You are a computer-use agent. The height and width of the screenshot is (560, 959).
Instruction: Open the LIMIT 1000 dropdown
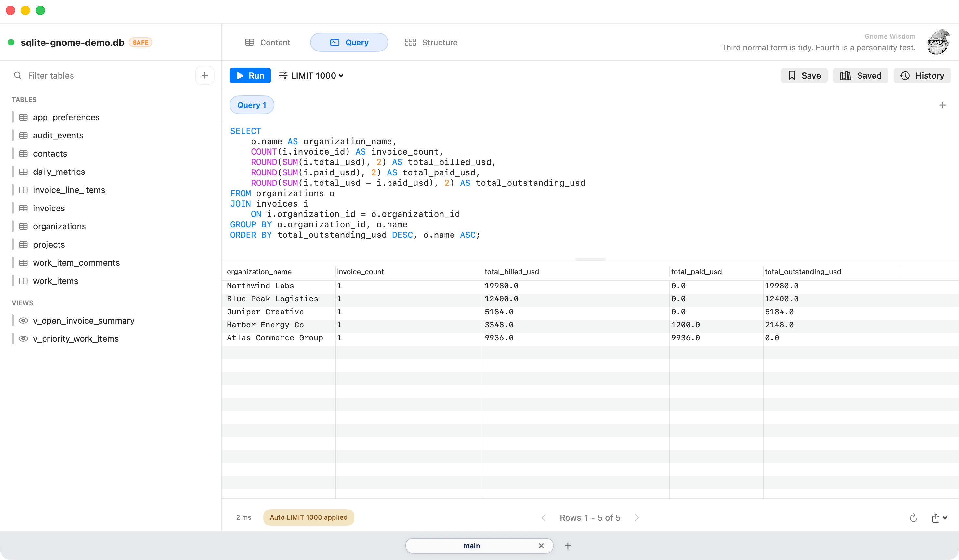pyautogui.click(x=311, y=75)
